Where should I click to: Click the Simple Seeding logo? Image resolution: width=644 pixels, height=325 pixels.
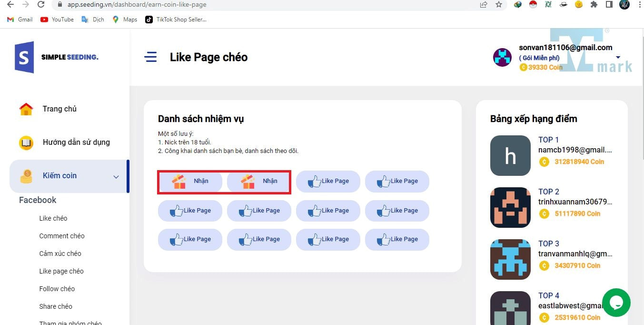point(57,57)
